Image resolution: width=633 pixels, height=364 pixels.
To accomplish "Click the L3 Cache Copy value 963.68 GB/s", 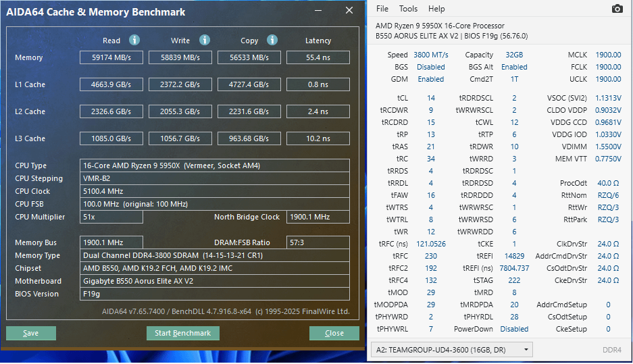I will 249,138.
